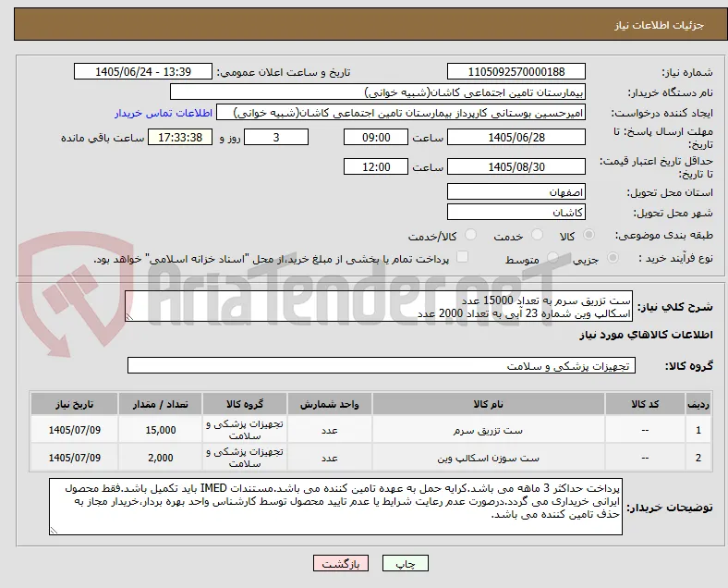Click the چاپ (print) button

[x=405, y=563]
